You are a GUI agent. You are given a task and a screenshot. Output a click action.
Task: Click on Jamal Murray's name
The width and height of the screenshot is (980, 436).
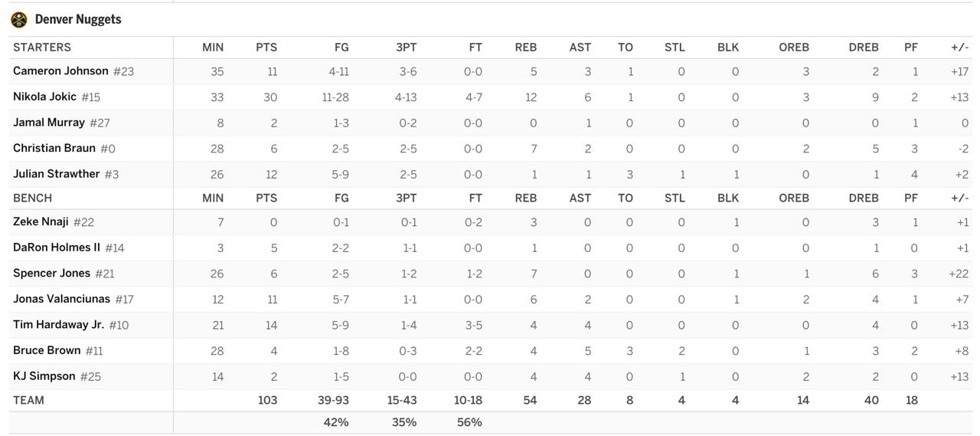pos(48,123)
